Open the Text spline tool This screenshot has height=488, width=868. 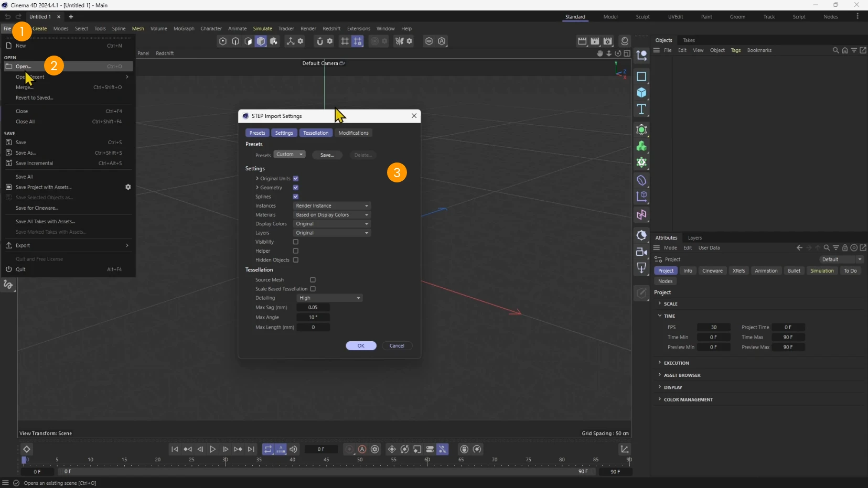coord(642,110)
